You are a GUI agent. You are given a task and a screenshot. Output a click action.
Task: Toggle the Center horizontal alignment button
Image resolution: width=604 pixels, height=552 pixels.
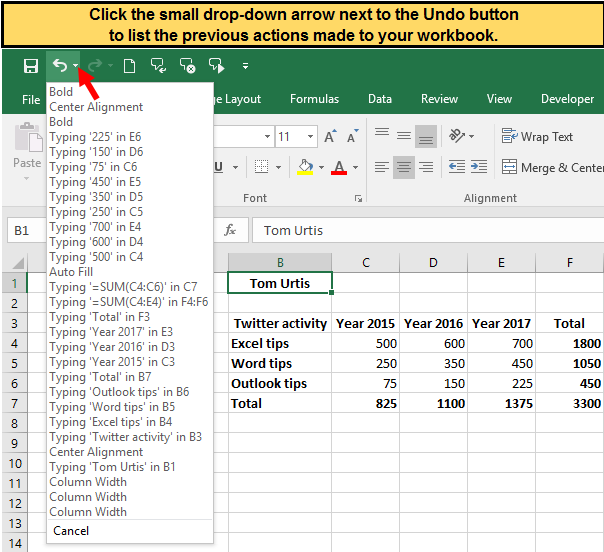click(x=404, y=167)
